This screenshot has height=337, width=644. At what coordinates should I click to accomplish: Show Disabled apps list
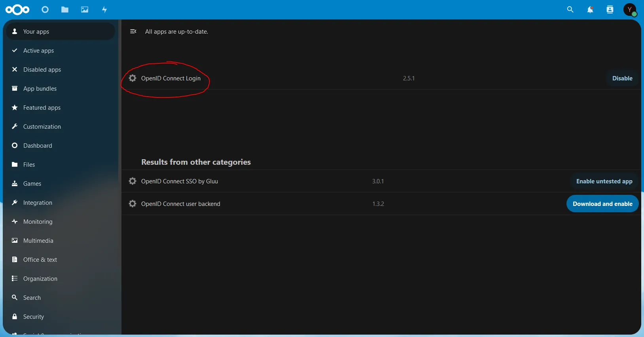tap(61, 69)
